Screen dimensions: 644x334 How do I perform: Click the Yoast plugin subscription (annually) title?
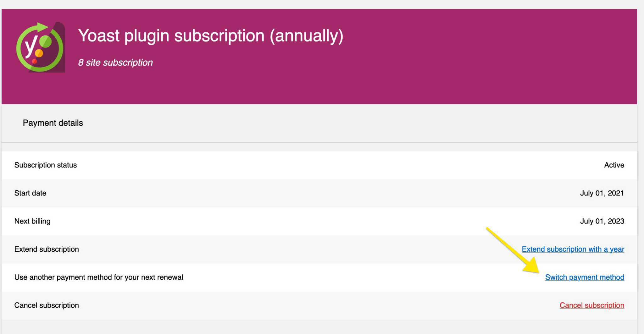[210, 36]
